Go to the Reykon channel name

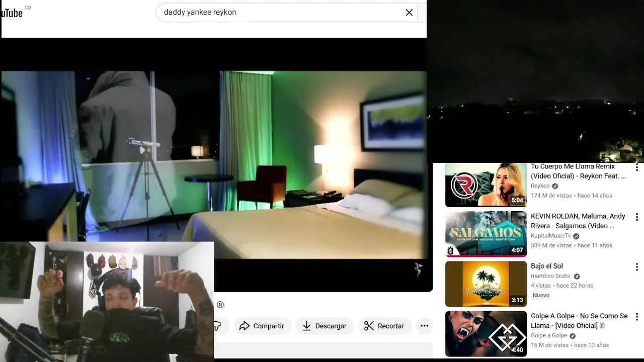click(x=540, y=186)
